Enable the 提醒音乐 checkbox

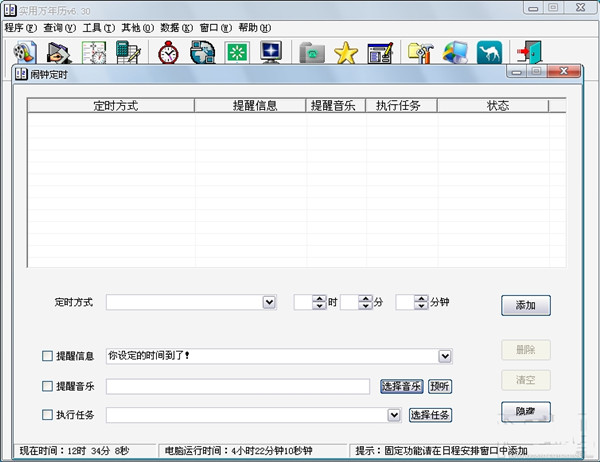[47, 386]
